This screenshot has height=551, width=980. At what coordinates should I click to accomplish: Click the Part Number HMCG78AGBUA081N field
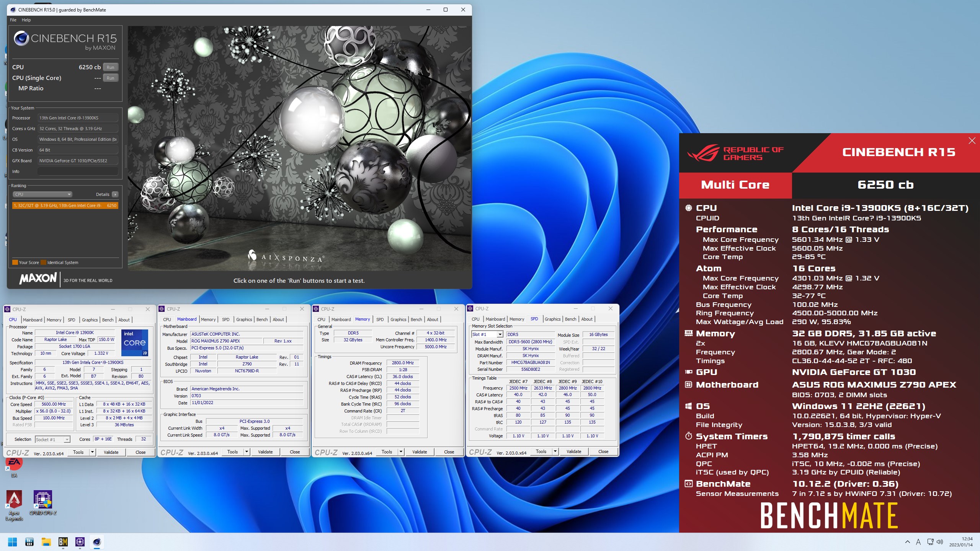click(530, 362)
